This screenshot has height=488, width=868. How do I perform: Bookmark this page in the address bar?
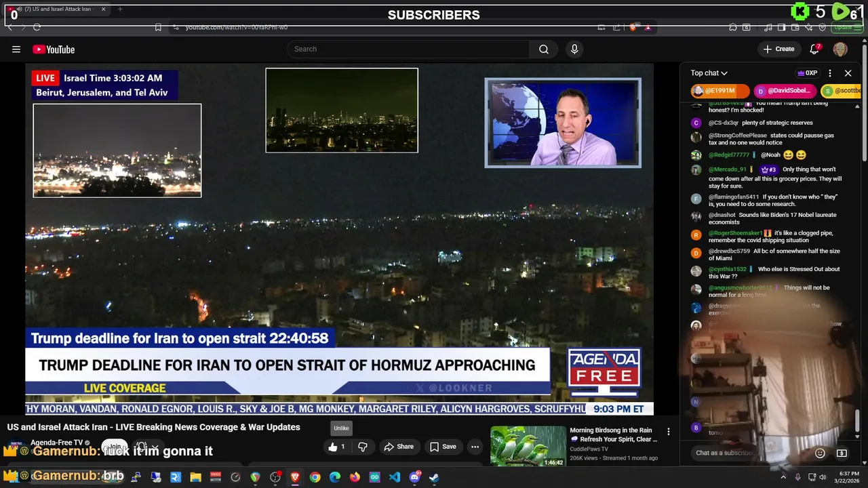pyautogui.click(x=158, y=27)
